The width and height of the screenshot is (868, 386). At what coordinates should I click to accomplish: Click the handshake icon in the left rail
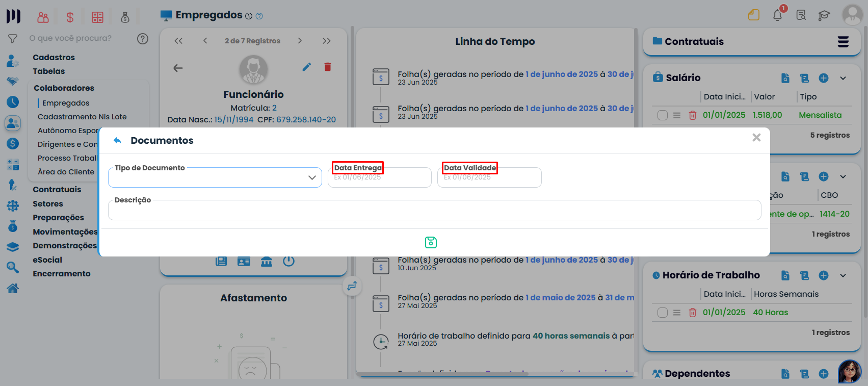[x=13, y=81]
